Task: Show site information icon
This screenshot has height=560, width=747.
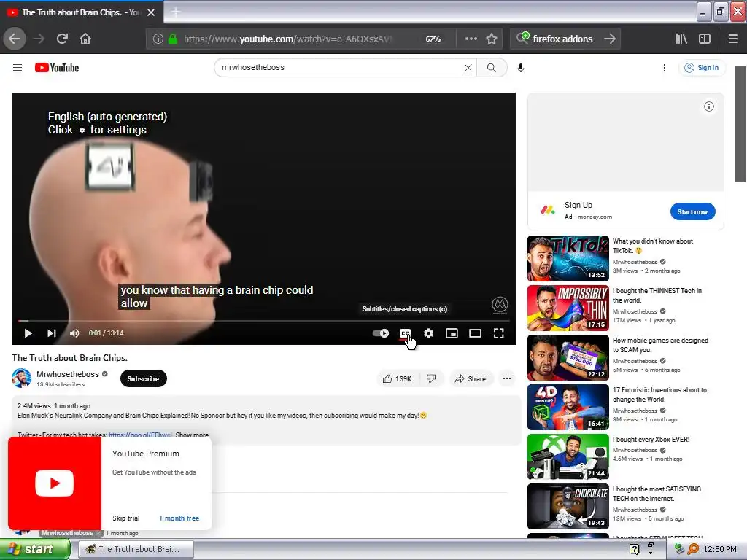Action: click(x=158, y=39)
